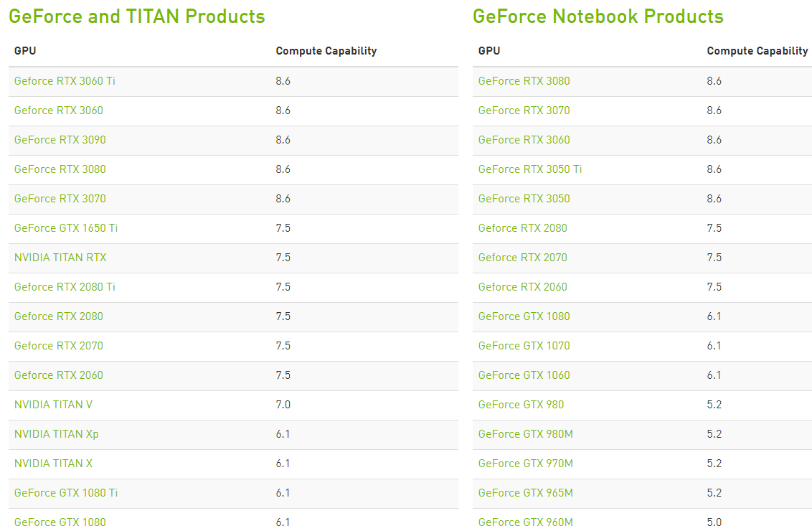Open the Geforce RTX 3060 Ti desktop link
Viewport: 812px width, 531px height.
[x=65, y=81]
